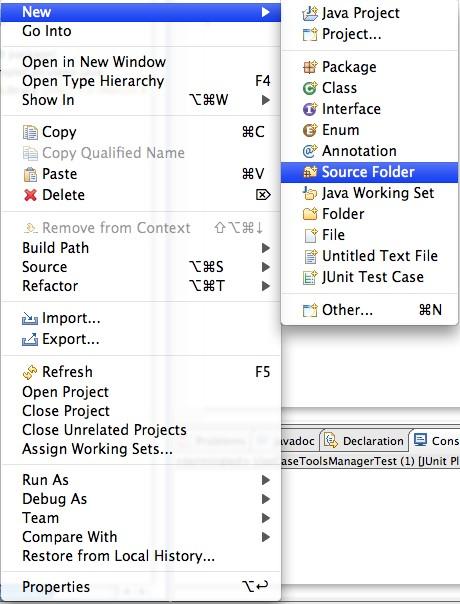The width and height of the screenshot is (460, 604).
Task: Click the green Class icon
Action: [310, 88]
